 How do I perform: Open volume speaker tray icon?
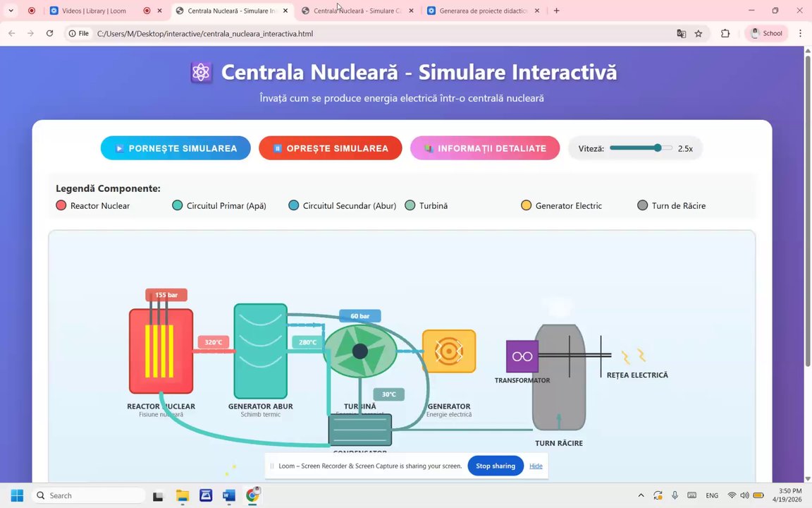click(x=744, y=495)
